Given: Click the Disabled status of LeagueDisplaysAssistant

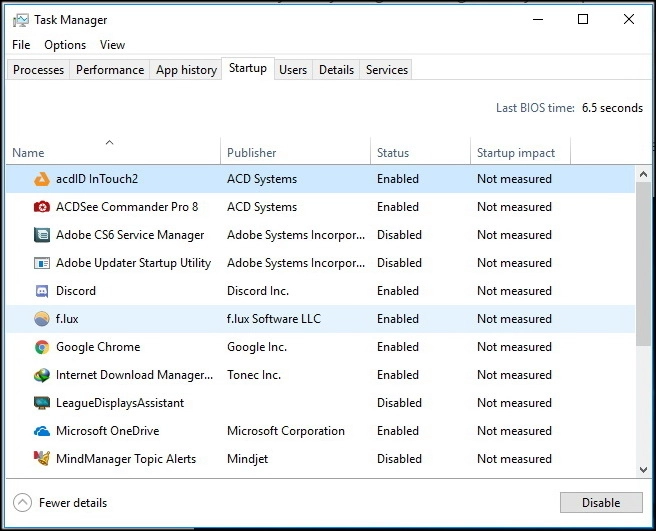Looking at the screenshot, I should pyautogui.click(x=399, y=403).
